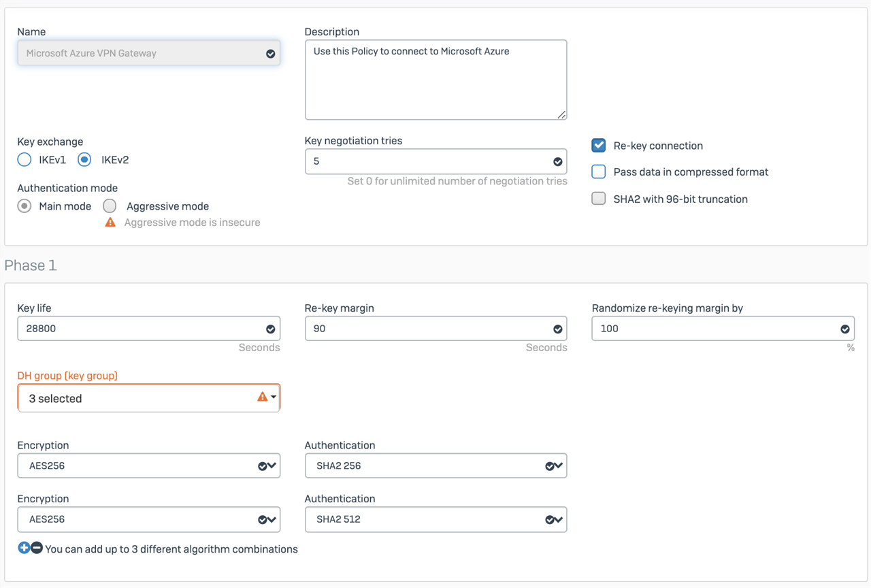Click the Description resize handle corner
This screenshot has height=588, width=871.
[561, 114]
